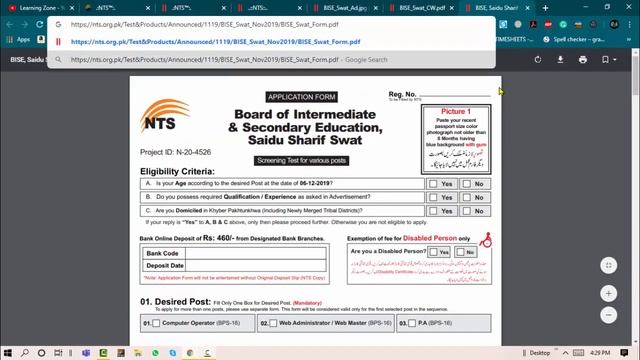
Task: Check Yes for Domiciled in Khyber Pakhtunkhwa
Action: (433, 211)
